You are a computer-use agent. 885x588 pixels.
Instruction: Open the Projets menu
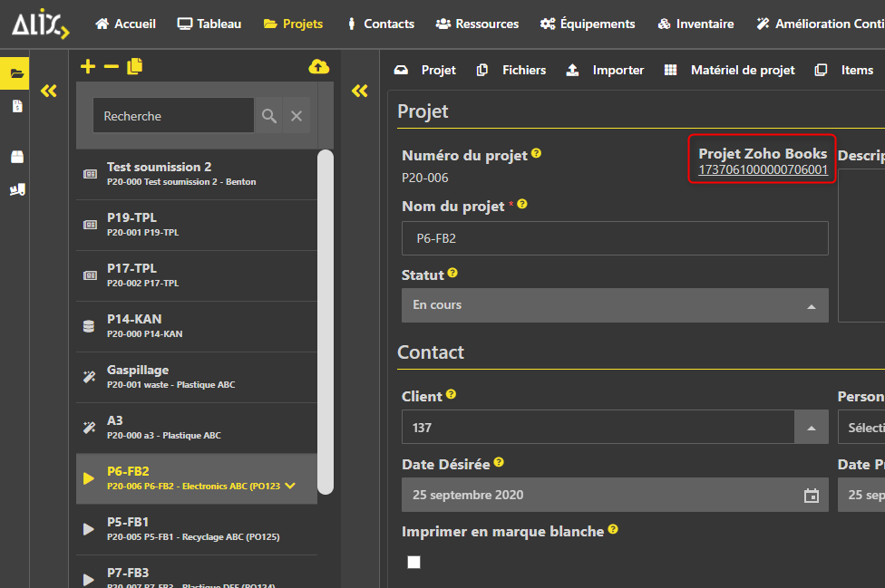[x=294, y=24]
